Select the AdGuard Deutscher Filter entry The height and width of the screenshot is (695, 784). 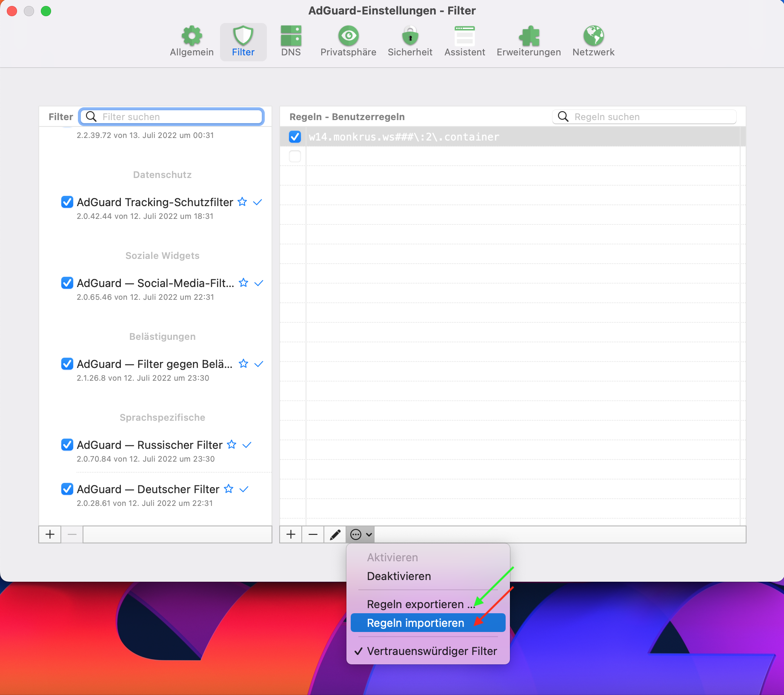148,489
